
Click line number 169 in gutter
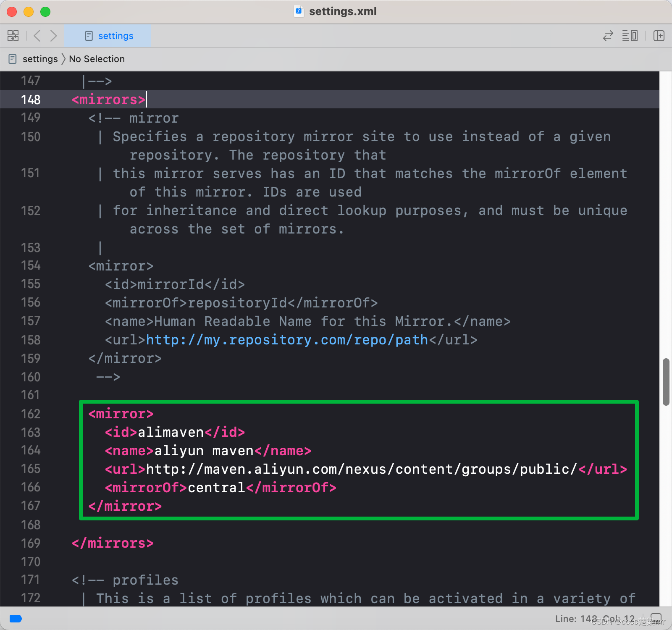(31, 543)
